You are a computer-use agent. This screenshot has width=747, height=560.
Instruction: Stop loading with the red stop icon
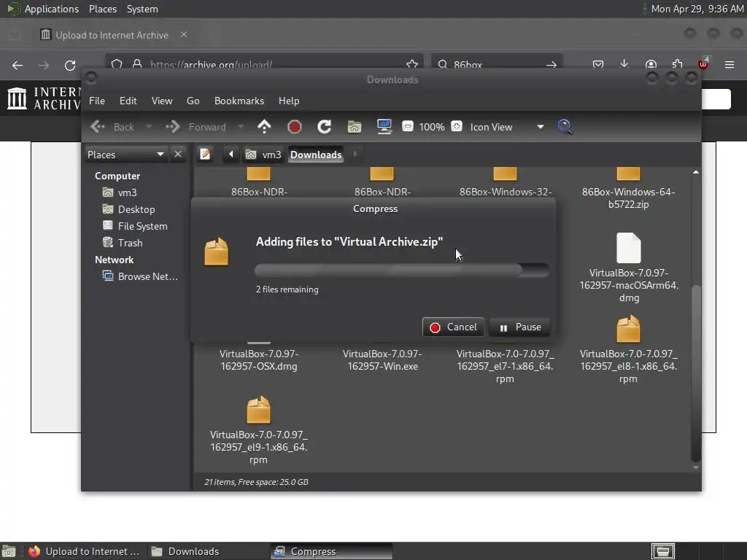point(295,127)
